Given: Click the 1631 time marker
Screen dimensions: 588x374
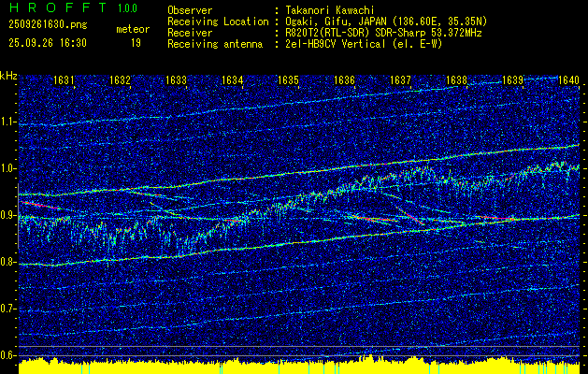Looking at the screenshot, I should 64,79.
